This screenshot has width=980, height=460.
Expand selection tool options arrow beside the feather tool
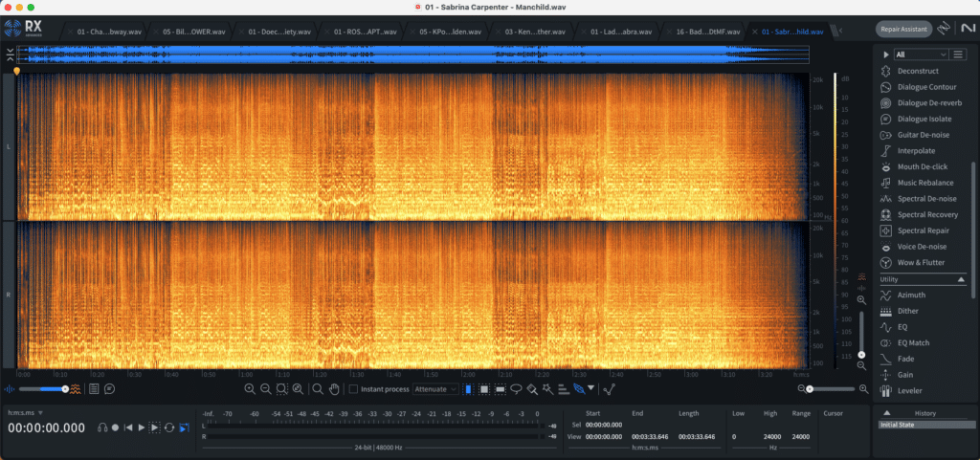click(x=590, y=387)
